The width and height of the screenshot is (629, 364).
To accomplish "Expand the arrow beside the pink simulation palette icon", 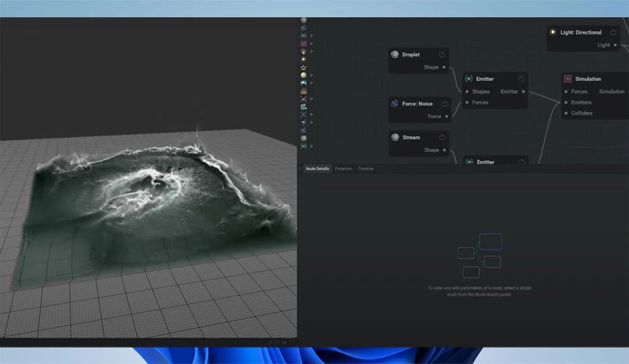I will (x=311, y=44).
